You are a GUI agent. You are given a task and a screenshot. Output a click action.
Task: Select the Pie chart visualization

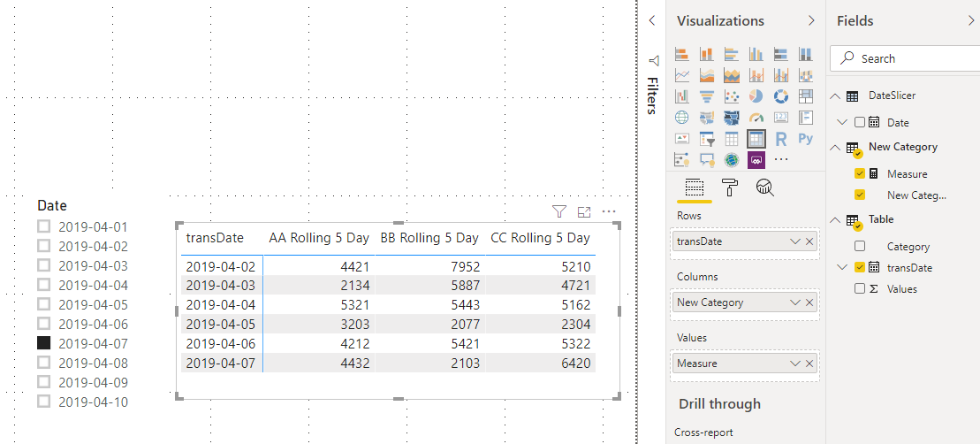pyautogui.click(x=756, y=96)
